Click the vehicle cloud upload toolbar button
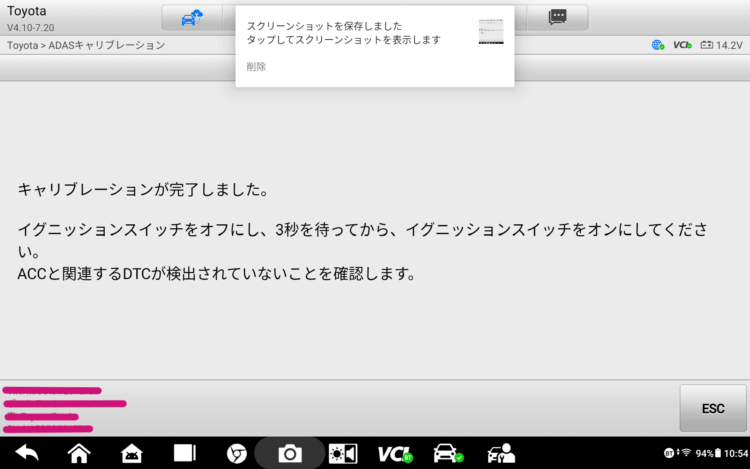This screenshot has width=750, height=469. coord(190,18)
